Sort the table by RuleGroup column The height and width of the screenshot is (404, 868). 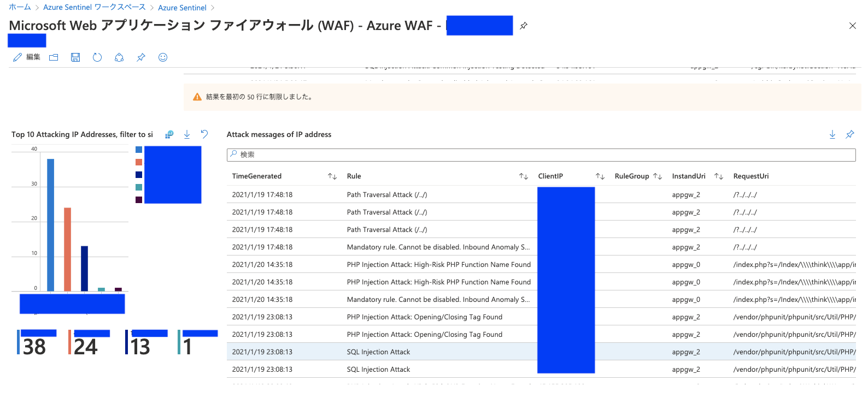tap(658, 176)
